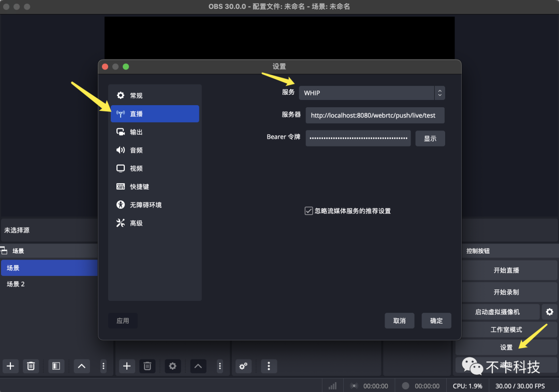Screen dimensions: 559x392
Task: Add a new source with plus icon
Action: 127,366
